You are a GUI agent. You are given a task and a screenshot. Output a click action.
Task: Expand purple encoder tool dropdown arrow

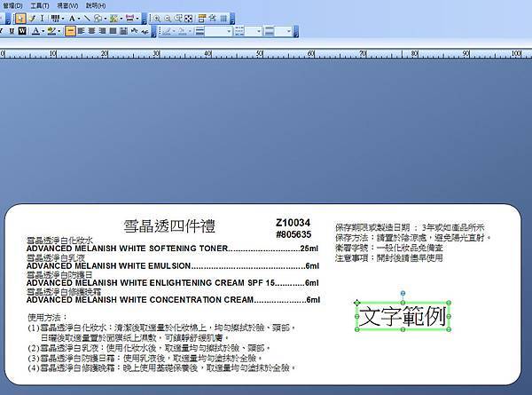click(137, 19)
